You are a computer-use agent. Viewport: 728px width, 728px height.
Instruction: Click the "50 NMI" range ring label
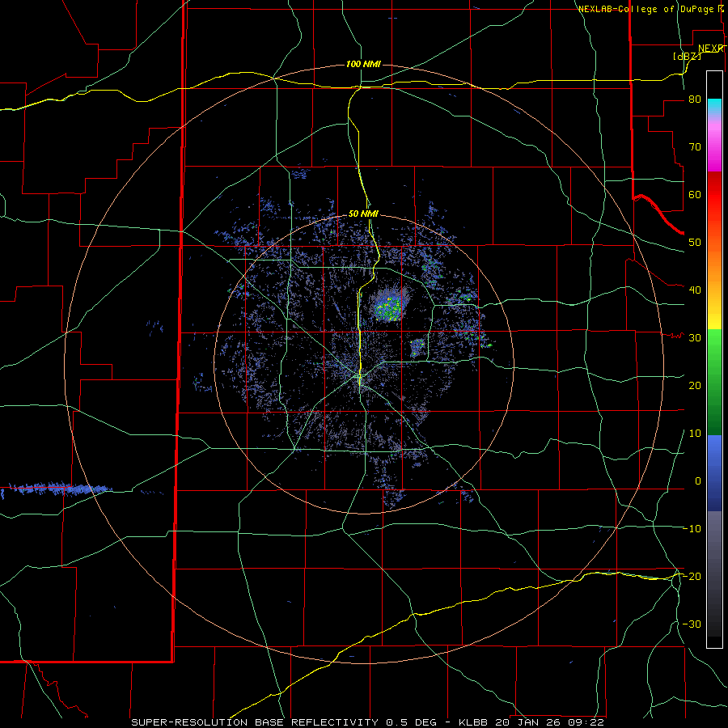point(363,214)
